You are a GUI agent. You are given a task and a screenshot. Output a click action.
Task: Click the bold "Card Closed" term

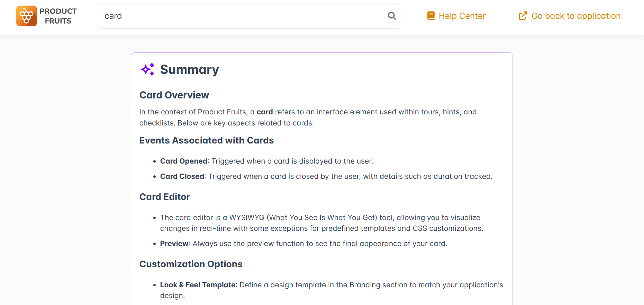(x=182, y=176)
